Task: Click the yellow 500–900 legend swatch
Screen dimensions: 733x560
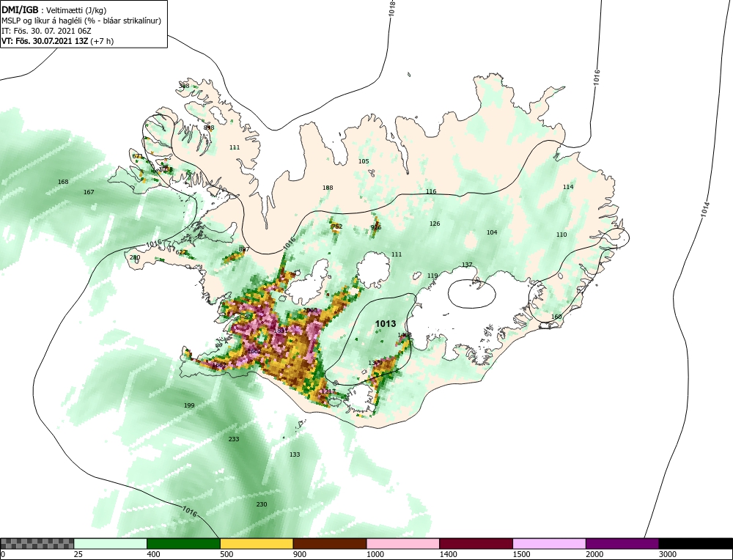Action: [257, 543]
